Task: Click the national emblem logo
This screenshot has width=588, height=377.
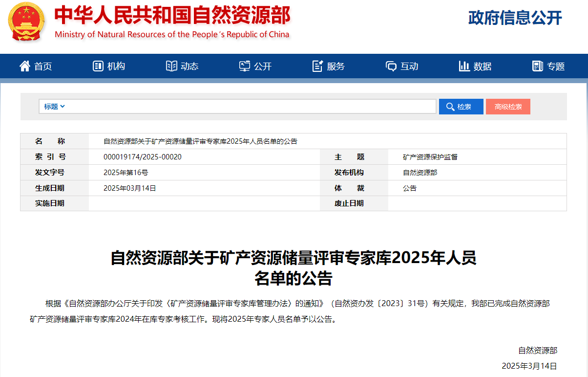Action: [x=26, y=22]
